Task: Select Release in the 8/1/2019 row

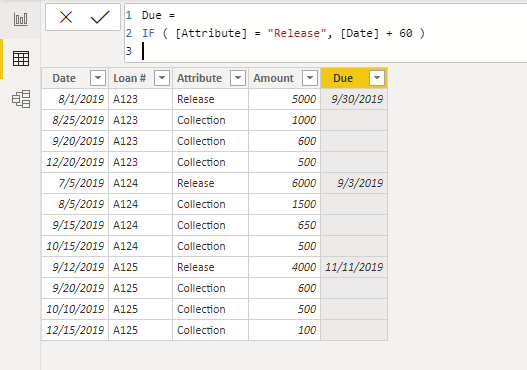Action: click(x=210, y=99)
